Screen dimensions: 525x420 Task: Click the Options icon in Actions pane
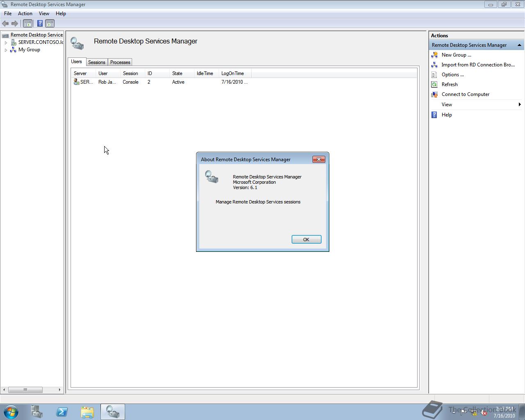[434, 75]
